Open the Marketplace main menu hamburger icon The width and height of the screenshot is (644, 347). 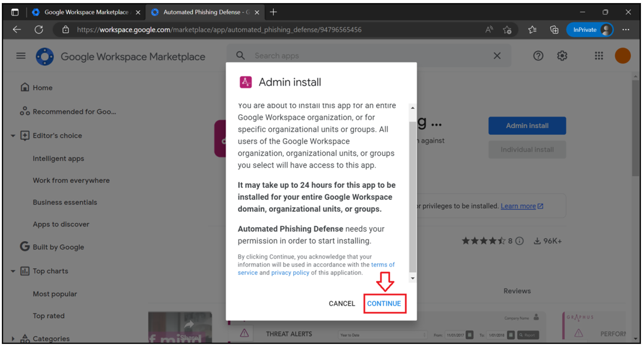coord(21,55)
